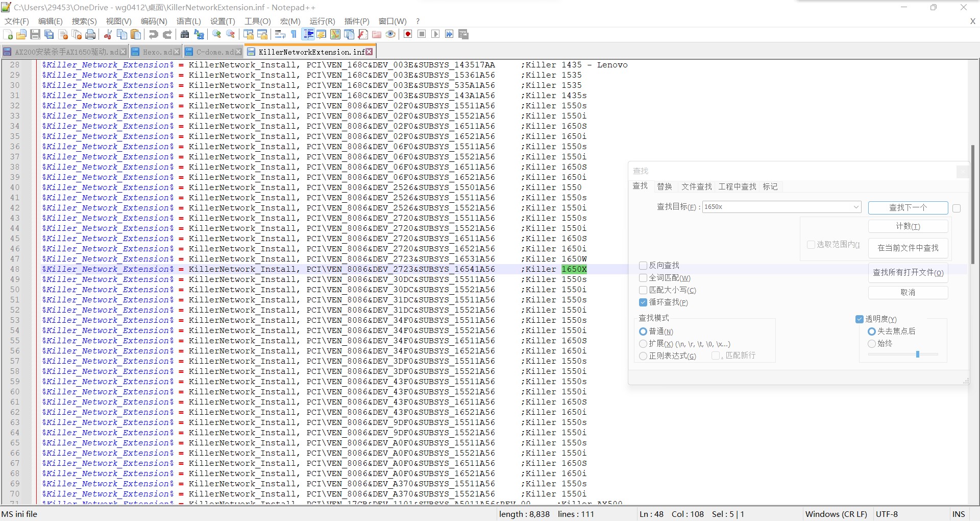This screenshot has width=980, height=521.
Task: Zoom in with the magnifier plus icon
Action: [x=216, y=34]
